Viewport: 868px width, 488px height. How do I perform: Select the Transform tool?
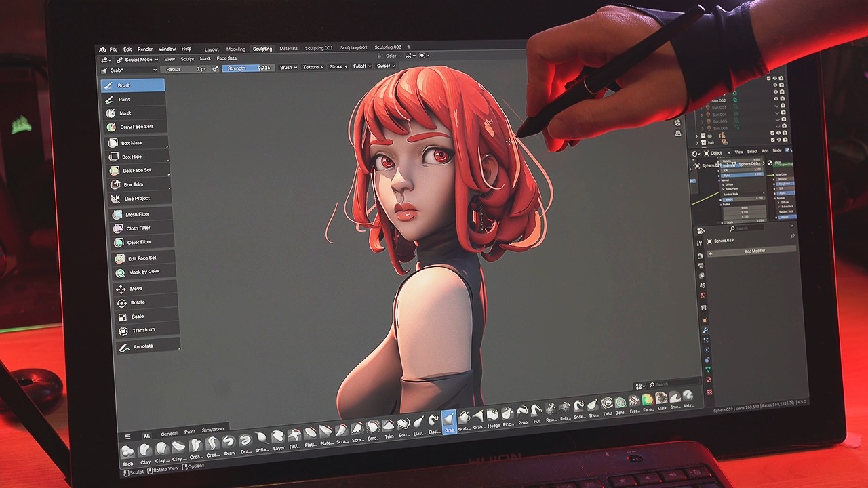pos(146,330)
